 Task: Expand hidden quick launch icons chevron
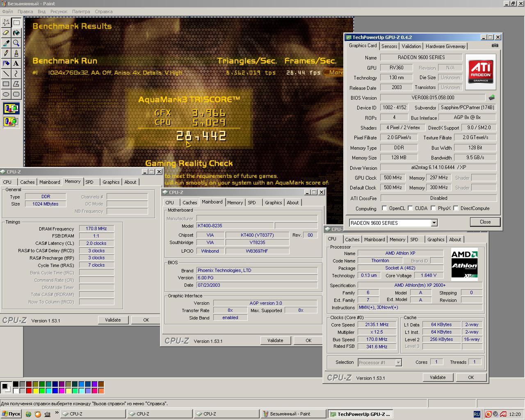[x=56, y=413]
